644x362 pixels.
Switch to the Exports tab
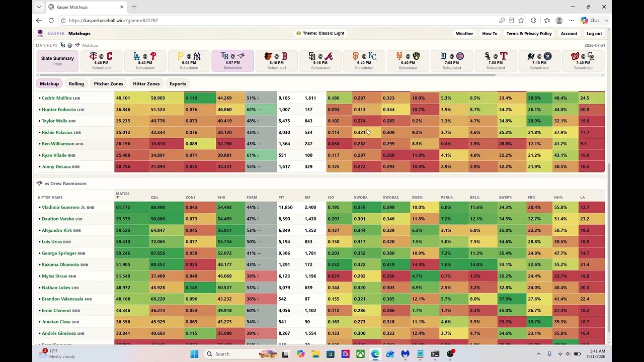point(178,83)
